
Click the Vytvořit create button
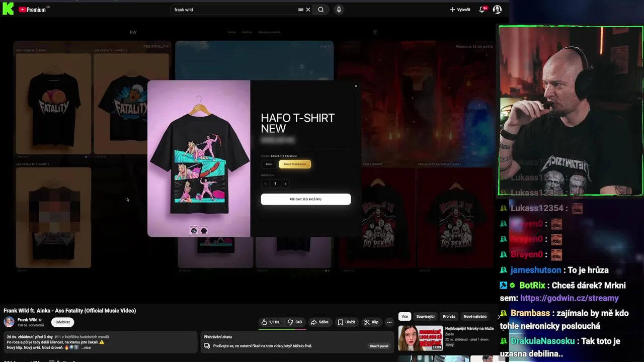pos(460,10)
